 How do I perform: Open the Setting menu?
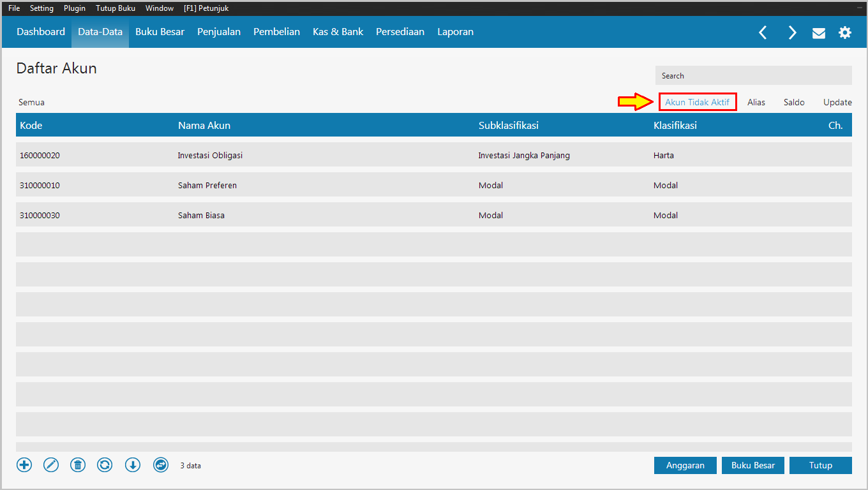(x=41, y=8)
